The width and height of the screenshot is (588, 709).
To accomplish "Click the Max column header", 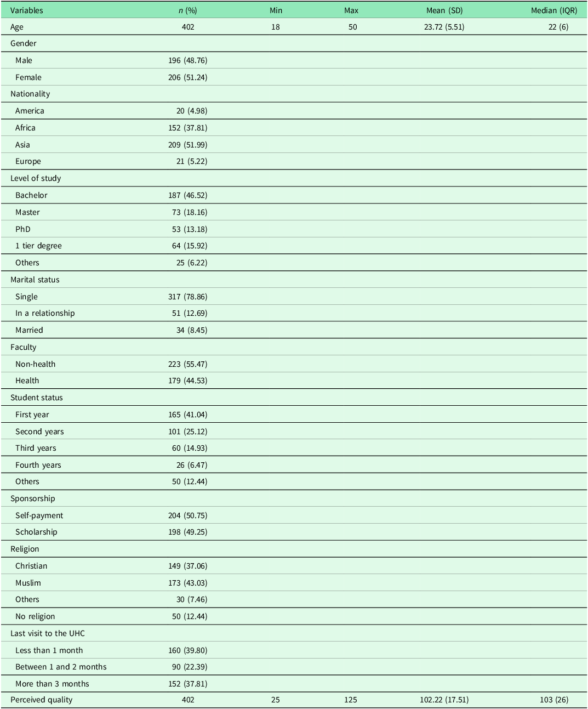I will tap(351, 10).
